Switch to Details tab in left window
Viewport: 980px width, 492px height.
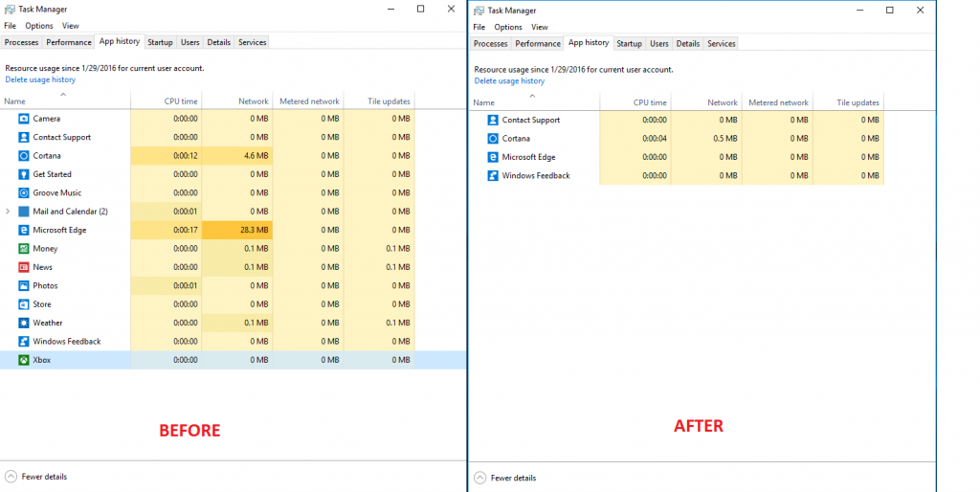coord(219,42)
